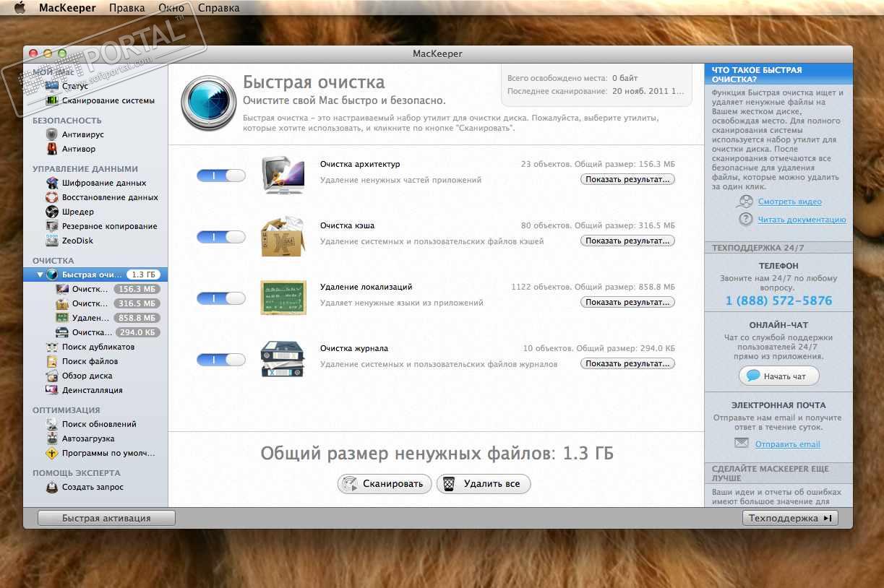The width and height of the screenshot is (884, 588).
Task: Collapse the Быстрая очистка tree triangle
Action: click(40, 274)
